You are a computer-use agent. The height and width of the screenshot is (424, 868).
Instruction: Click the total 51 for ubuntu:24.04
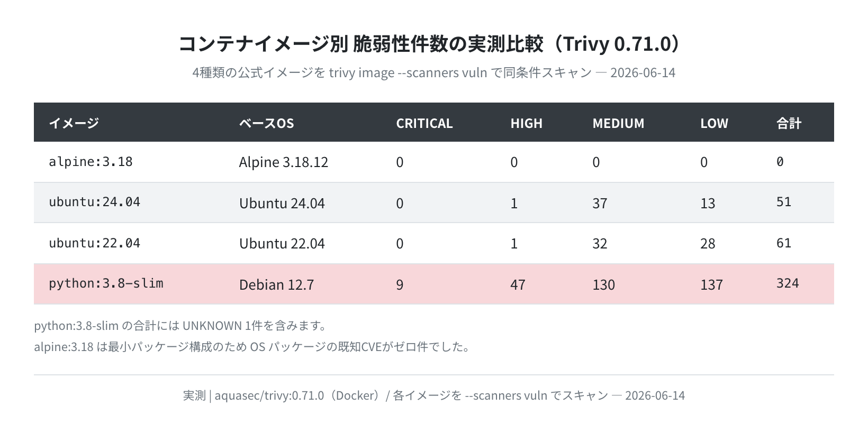point(784,202)
